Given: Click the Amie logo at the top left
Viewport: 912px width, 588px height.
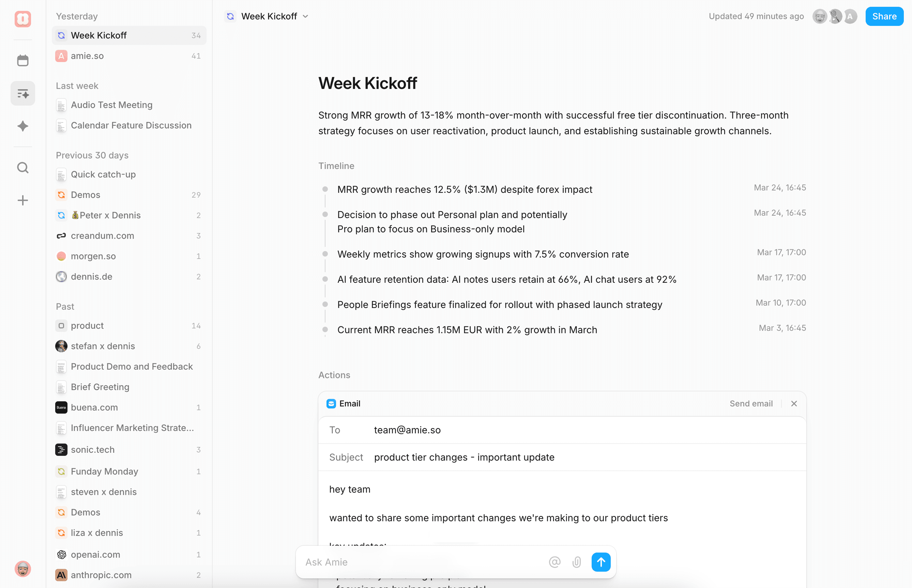Looking at the screenshot, I should tap(22, 19).
